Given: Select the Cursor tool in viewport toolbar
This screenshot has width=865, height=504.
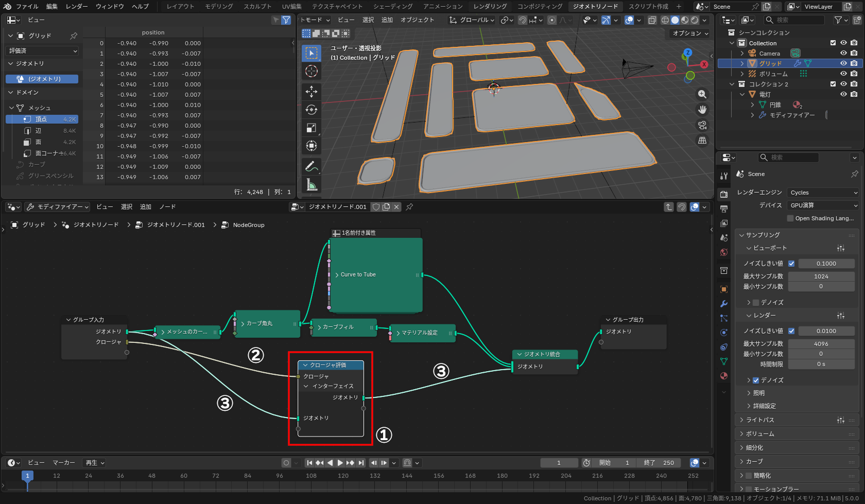Looking at the screenshot, I should tap(311, 71).
